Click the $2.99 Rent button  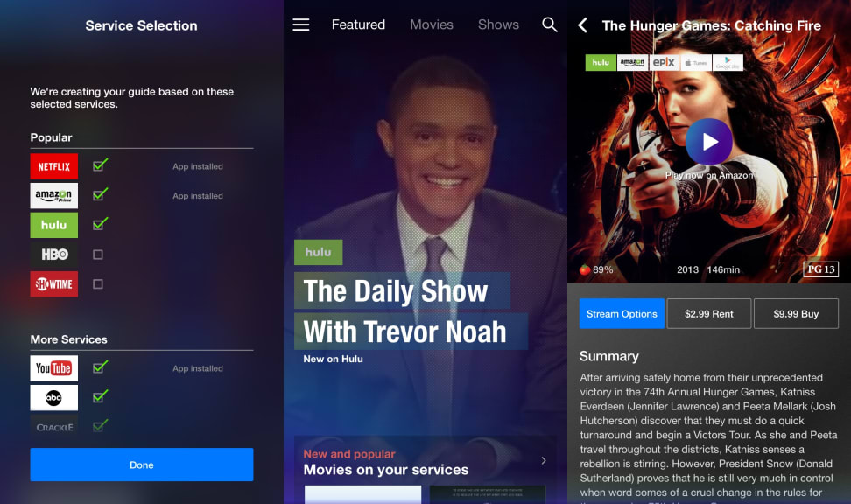pos(709,313)
